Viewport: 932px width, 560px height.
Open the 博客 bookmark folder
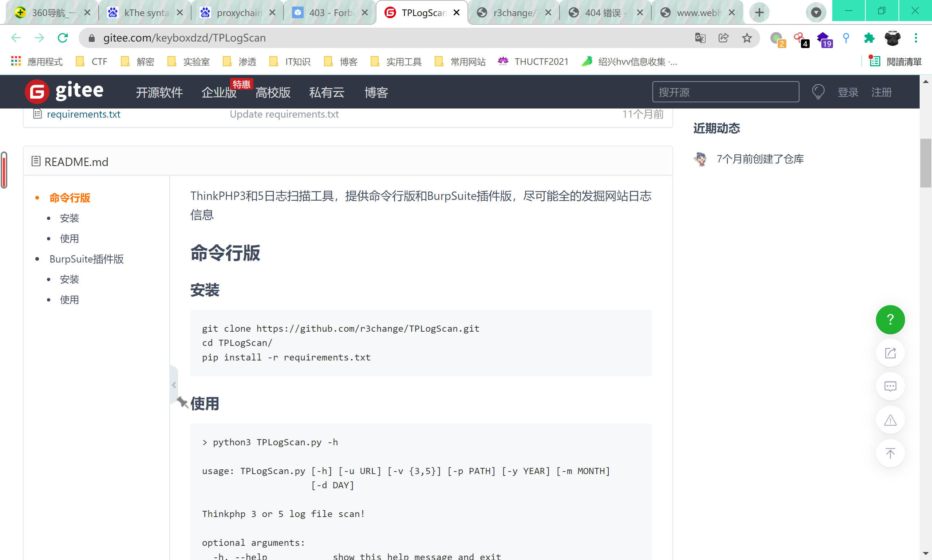tap(340, 62)
